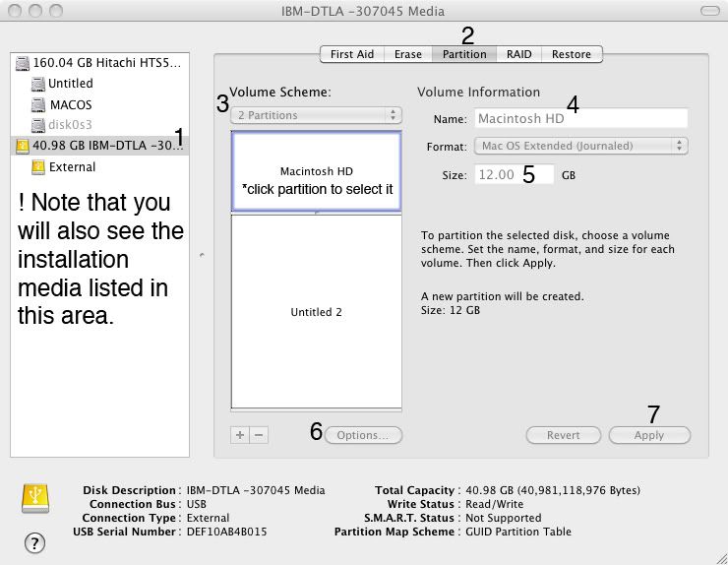Click the IBM-DTLA USB disk icon

(23, 146)
